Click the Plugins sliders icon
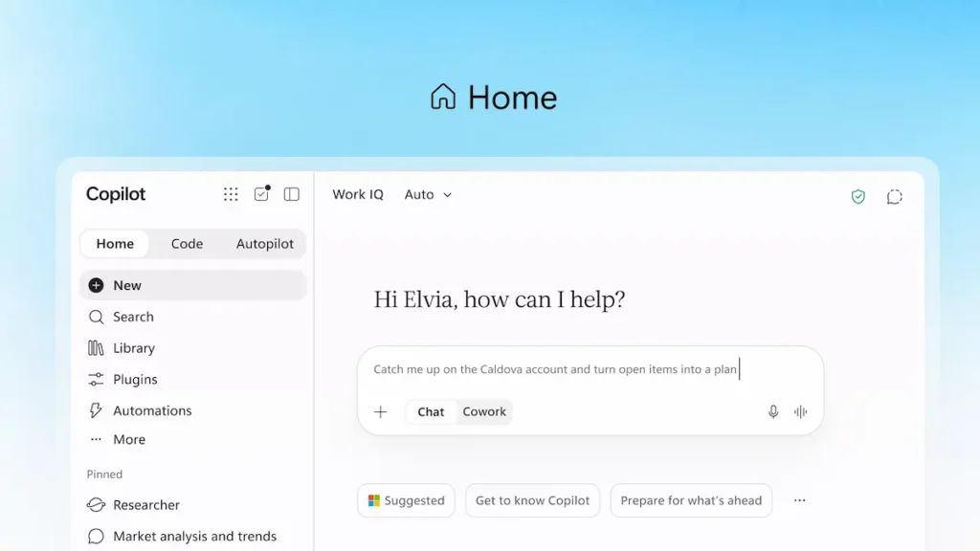The image size is (980, 551). [96, 379]
